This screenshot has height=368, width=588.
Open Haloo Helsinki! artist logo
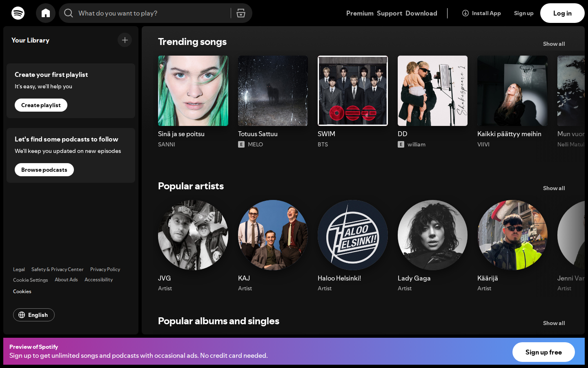(x=353, y=235)
